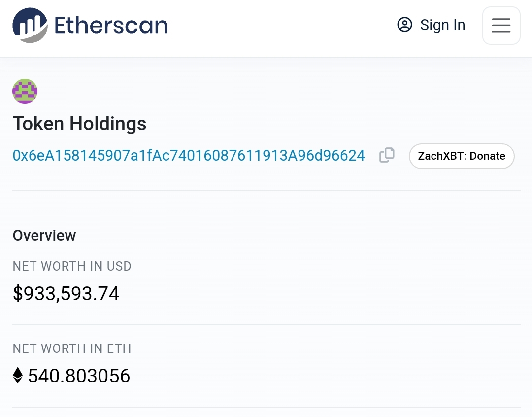Select the $933,593.74 net worth value
Image resolution: width=532 pixels, height=417 pixels.
66,294
